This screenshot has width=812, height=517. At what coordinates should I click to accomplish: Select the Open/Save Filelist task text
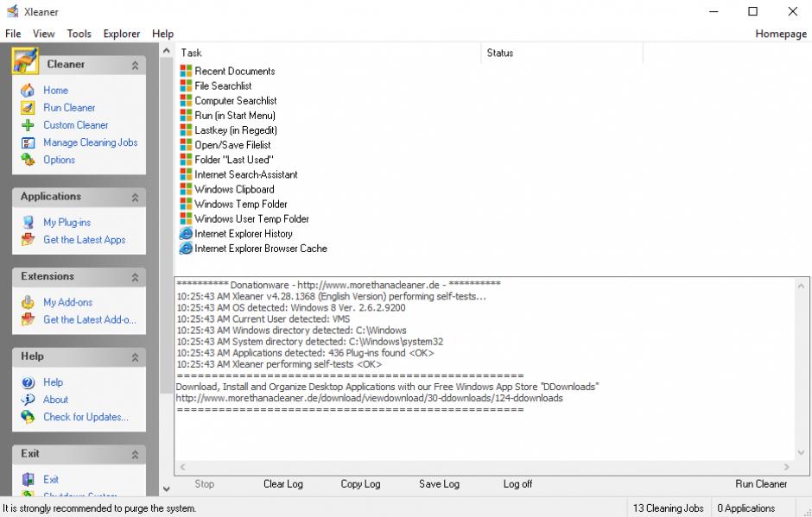pos(232,145)
